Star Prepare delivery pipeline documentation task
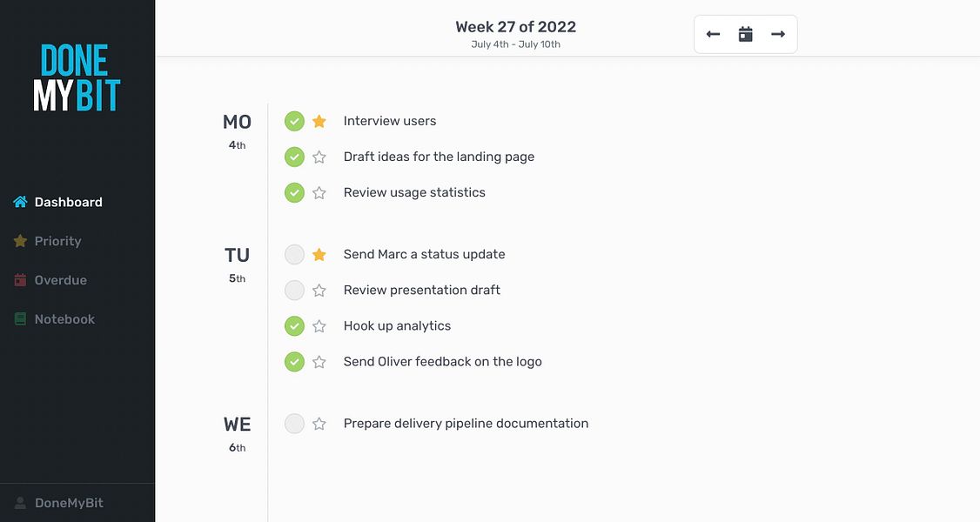Screen dimensions: 980x522 coord(319,424)
